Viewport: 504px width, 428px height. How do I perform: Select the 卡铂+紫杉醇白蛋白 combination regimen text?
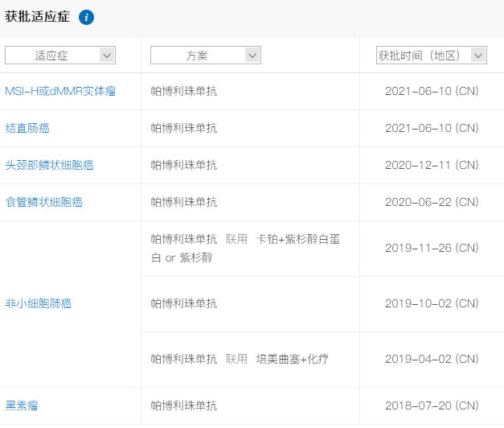pos(297,240)
